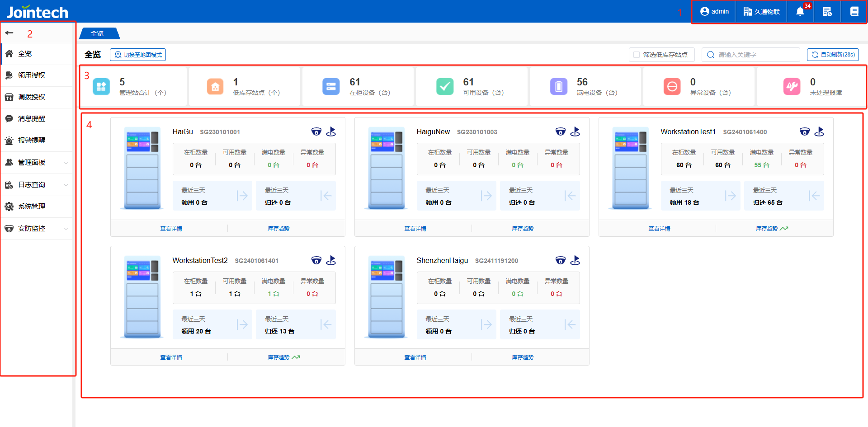Image resolution: width=868 pixels, height=427 pixels.
Task: Expand the 日志查询 sidebar menu
Action: 36,184
